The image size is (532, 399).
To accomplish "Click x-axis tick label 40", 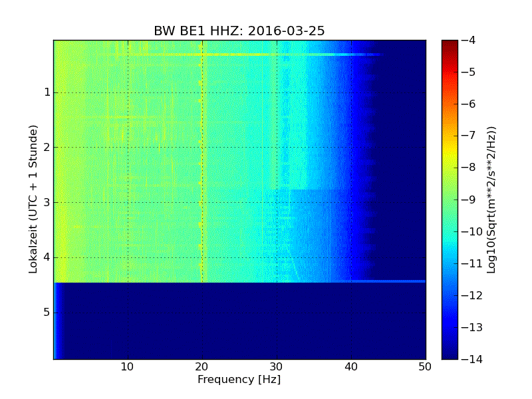I will click(x=351, y=367).
